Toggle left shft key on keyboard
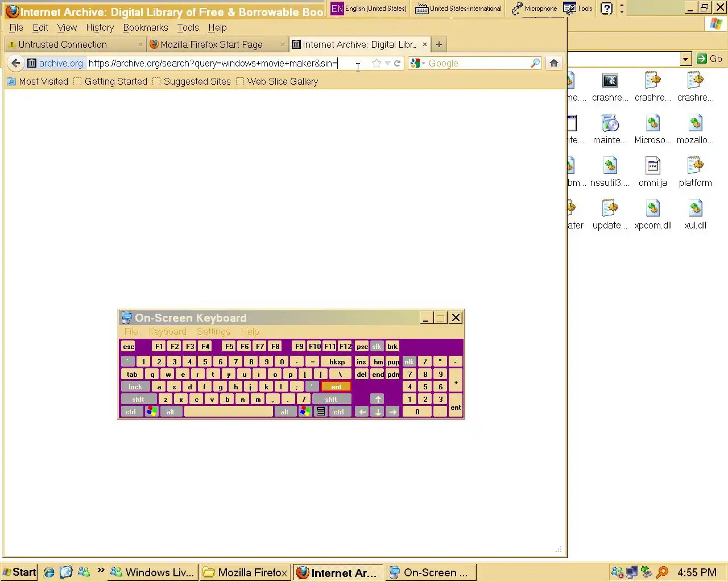 (x=138, y=399)
